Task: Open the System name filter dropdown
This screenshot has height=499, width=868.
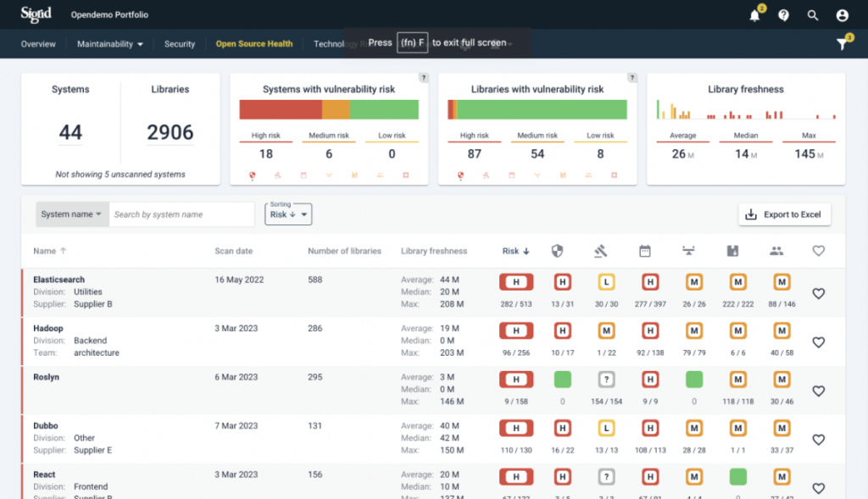Action: pyautogui.click(x=71, y=214)
